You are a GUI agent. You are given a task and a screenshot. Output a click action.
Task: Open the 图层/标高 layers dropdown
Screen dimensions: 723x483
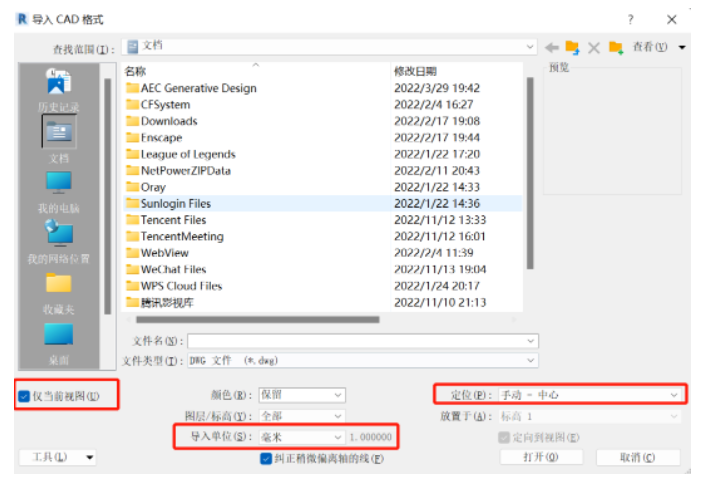tap(338, 416)
